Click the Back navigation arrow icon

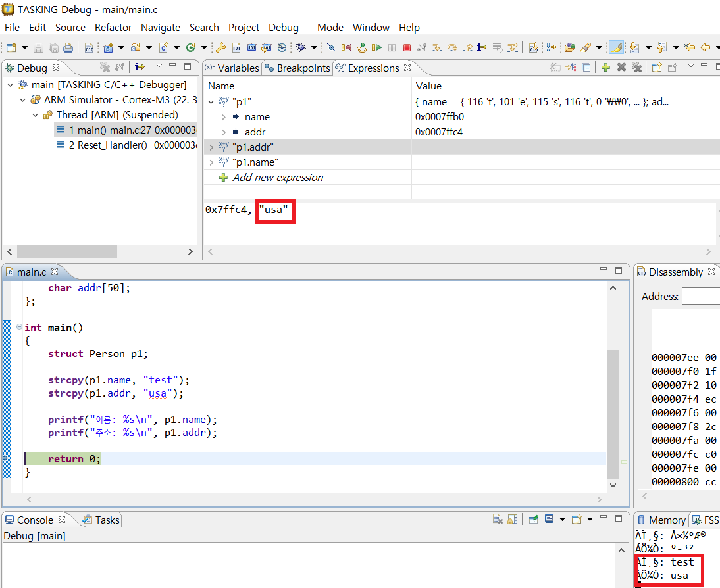[706, 47]
